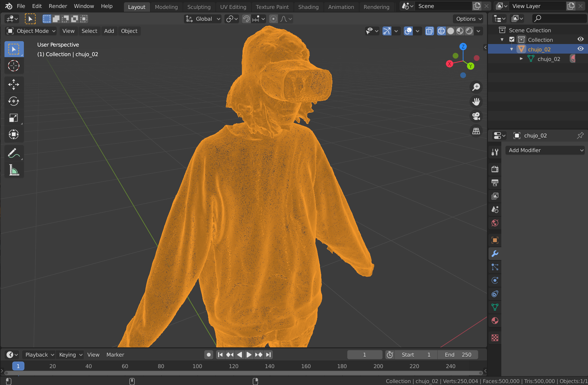
Task: Open the viewport shading options arrow
Action: point(478,31)
